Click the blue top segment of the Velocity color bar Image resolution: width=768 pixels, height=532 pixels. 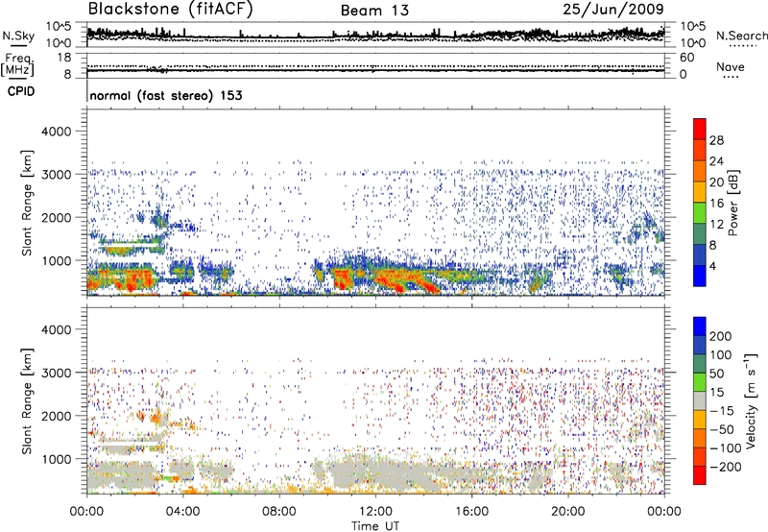(x=700, y=326)
